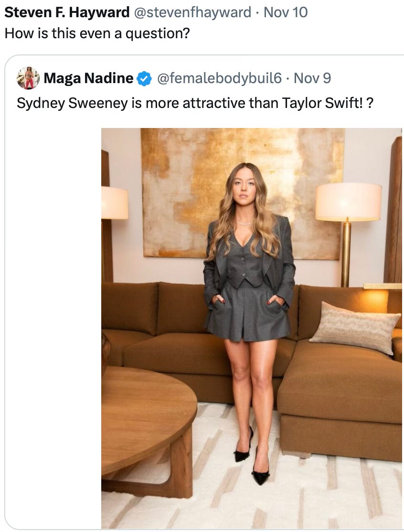This screenshot has height=532, width=404.
Task: Click the blank area left of the photo
Action: [53, 326]
